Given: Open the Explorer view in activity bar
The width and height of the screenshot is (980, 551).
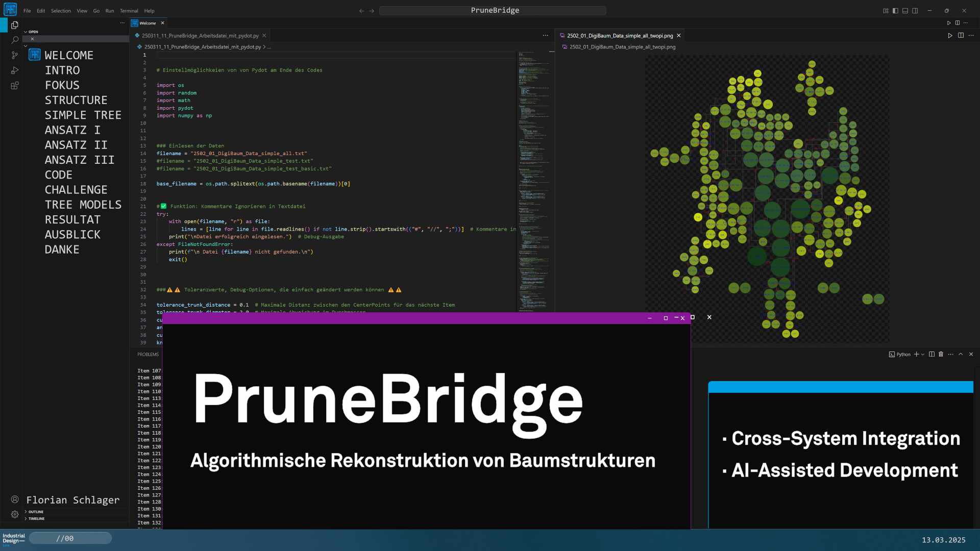Looking at the screenshot, I should (15, 25).
